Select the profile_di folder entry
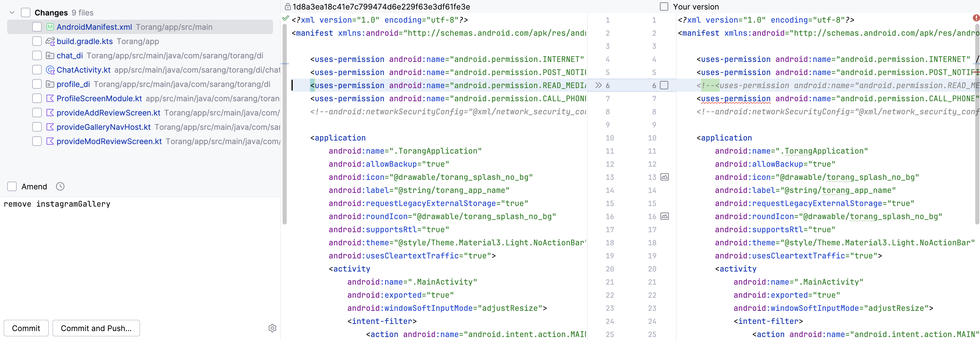 73,84
